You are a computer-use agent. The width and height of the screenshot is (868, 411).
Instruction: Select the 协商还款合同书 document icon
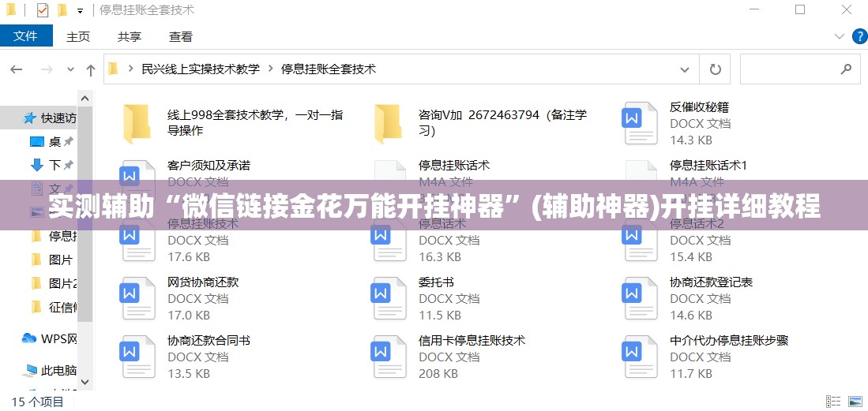137,357
